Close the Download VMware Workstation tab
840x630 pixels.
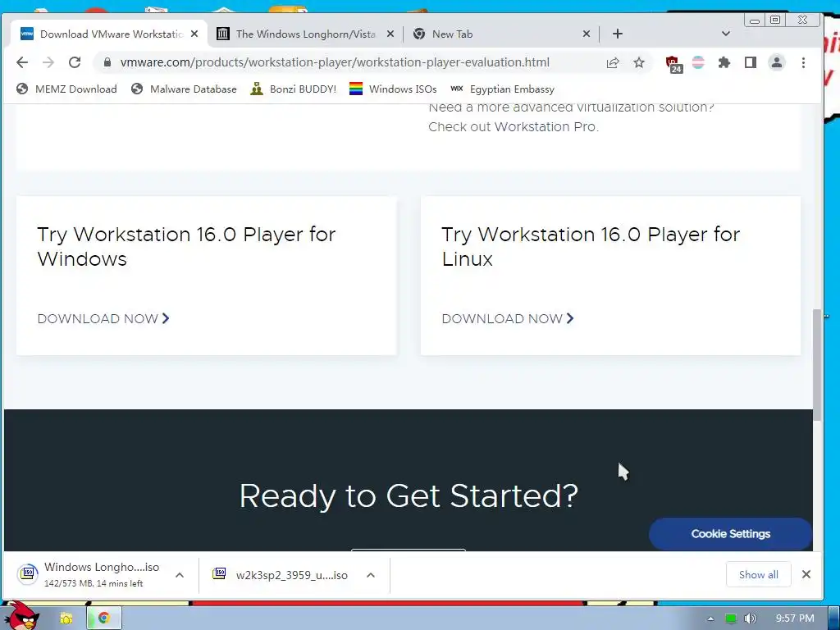[x=194, y=34]
